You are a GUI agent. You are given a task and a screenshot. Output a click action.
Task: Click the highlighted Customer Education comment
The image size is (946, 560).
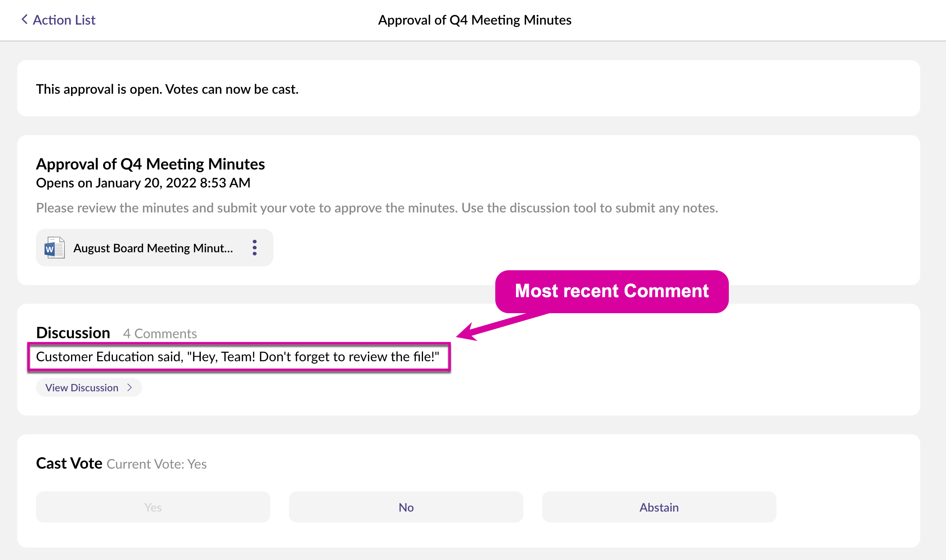coord(237,357)
